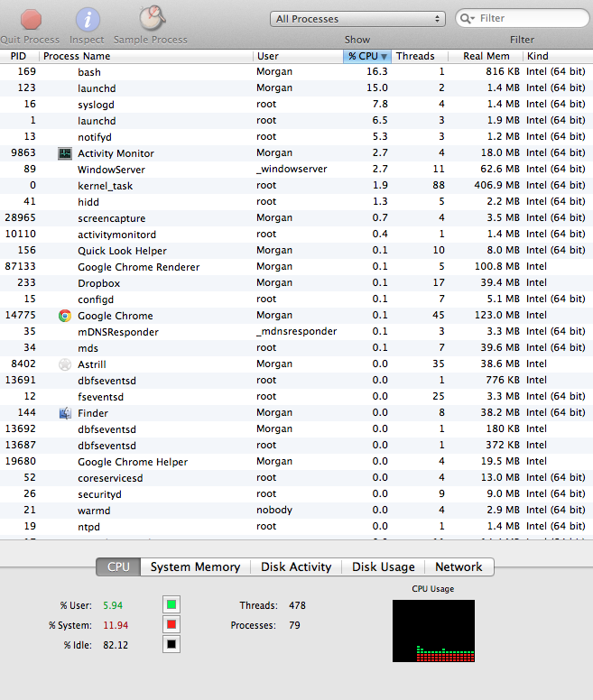Select the WindowServer process row
This screenshot has width=593, height=700.
(x=296, y=170)
